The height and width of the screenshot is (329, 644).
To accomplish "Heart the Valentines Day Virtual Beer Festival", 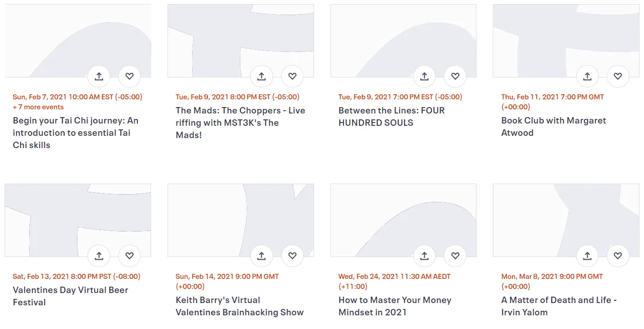I will pyautogui.click(x=129, y=256).
